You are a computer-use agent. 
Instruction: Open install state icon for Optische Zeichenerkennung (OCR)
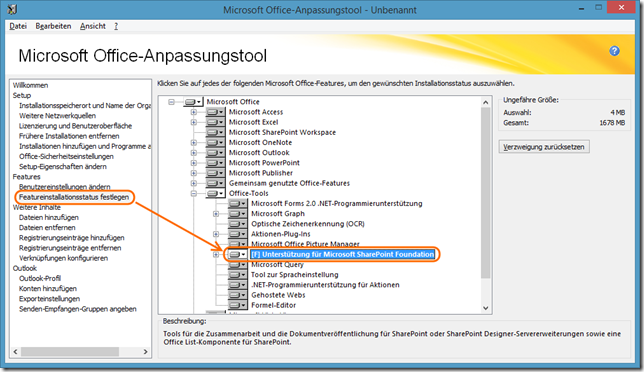[237, 224]
